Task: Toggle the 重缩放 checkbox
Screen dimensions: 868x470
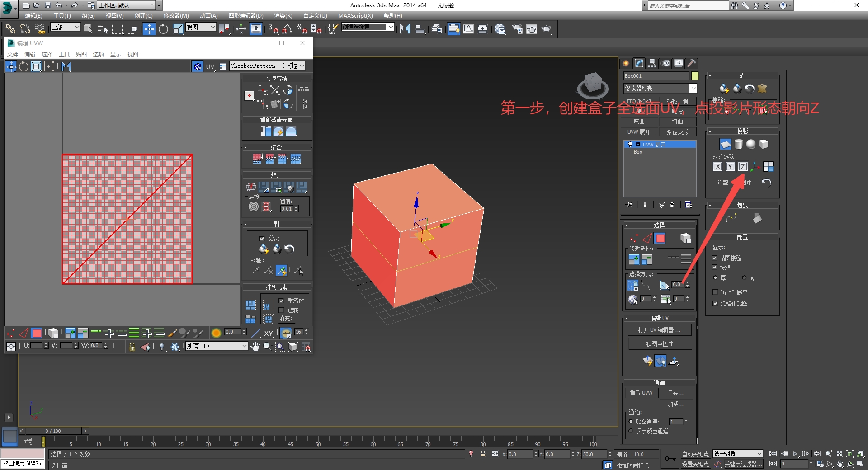Action: click(x=282, y=301)
